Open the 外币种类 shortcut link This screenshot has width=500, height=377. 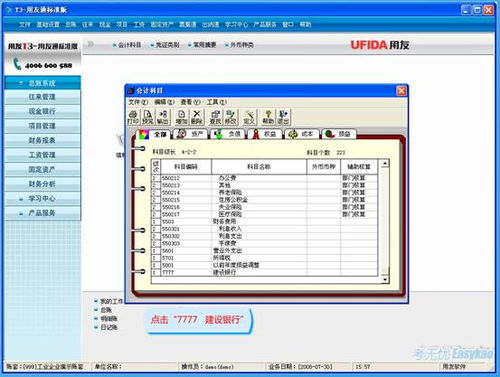pyautogui.click(x=242, y=44)
